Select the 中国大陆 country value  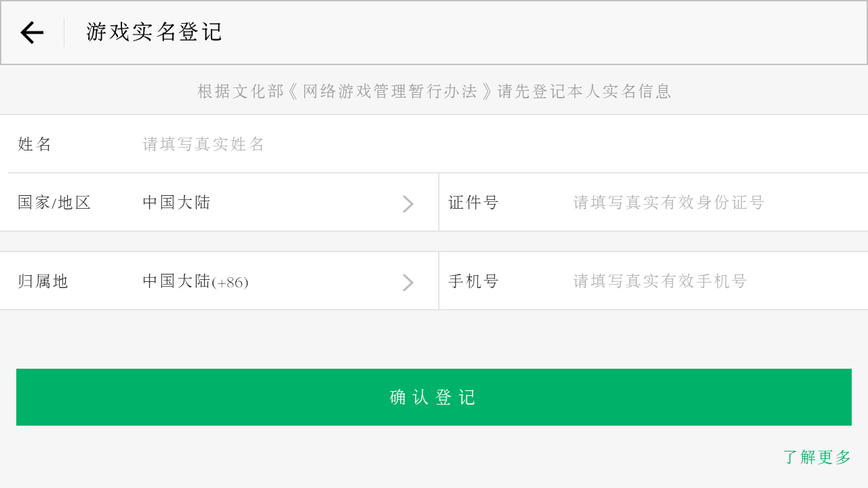click(176, 203)
